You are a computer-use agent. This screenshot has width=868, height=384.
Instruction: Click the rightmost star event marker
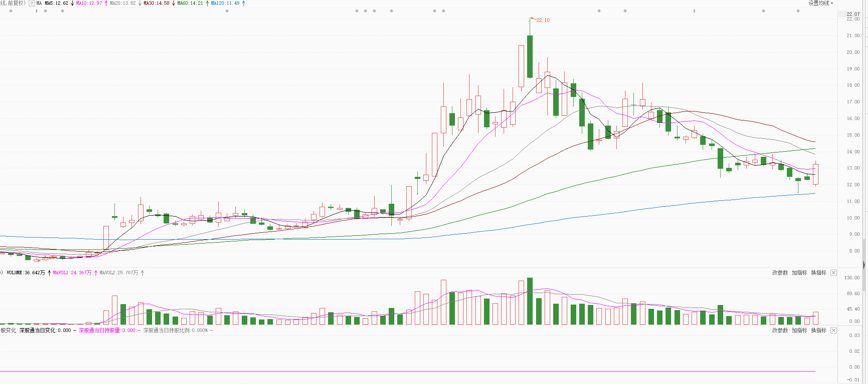(798, 11)
